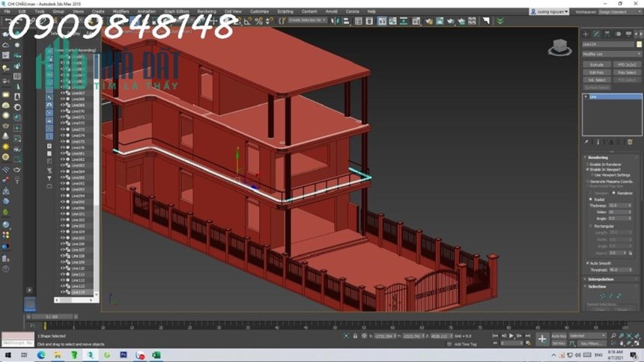The image size is (644, 362).
Task: Collapse the Rendering rollout
Action: point(598,157)
